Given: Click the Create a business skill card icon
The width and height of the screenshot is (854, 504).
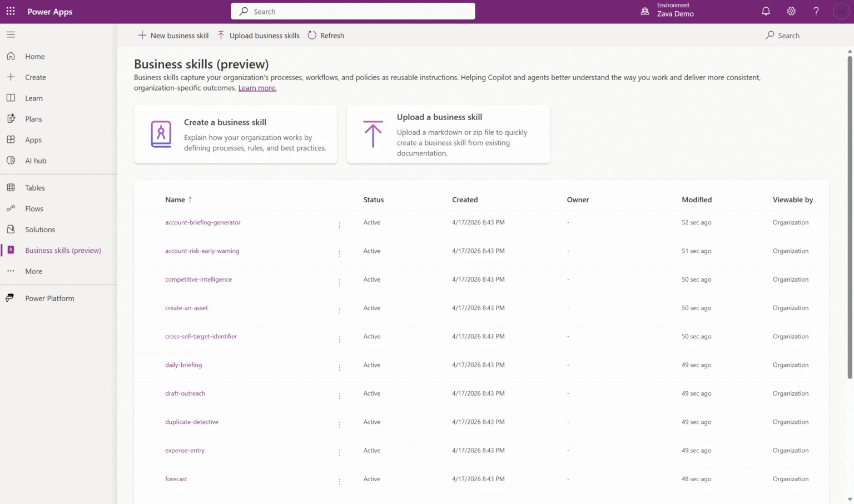Looking at the screenshot, I should pos(161,134).
